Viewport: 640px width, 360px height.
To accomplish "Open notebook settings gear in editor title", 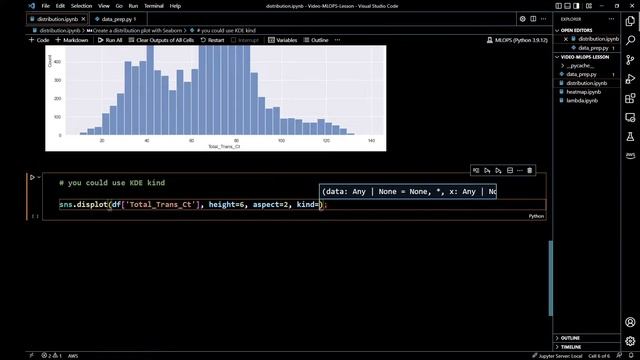I will click(522, 19).
